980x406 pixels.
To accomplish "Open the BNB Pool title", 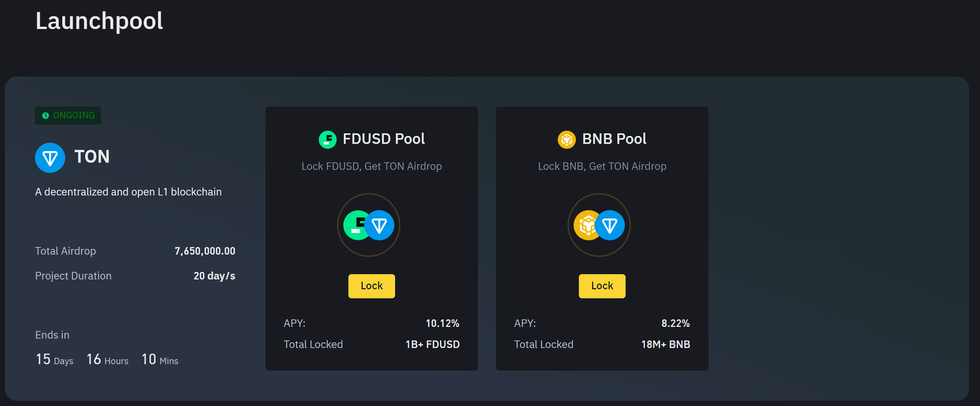I will [614, 139].
